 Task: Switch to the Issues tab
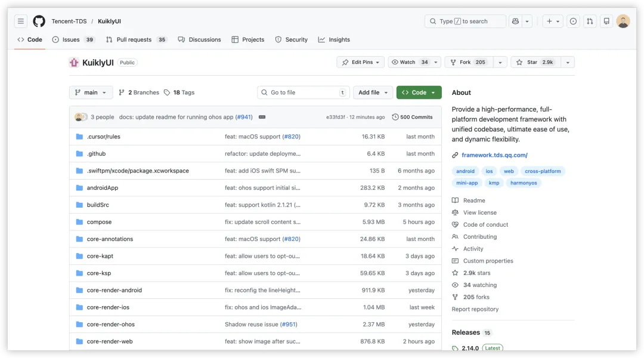tap(73, 39)
